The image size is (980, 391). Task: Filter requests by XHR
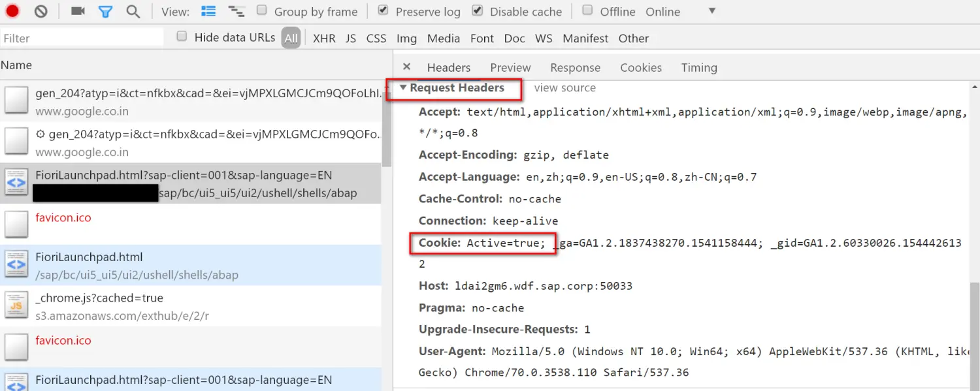324,39
